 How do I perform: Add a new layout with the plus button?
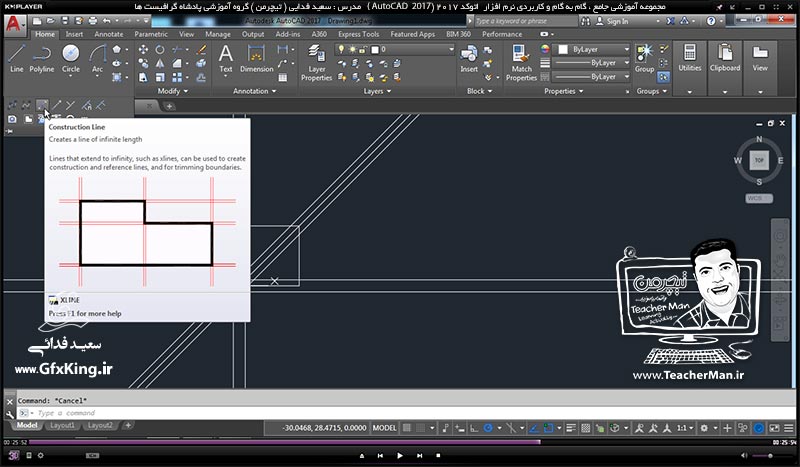click(x=128, y=425)
